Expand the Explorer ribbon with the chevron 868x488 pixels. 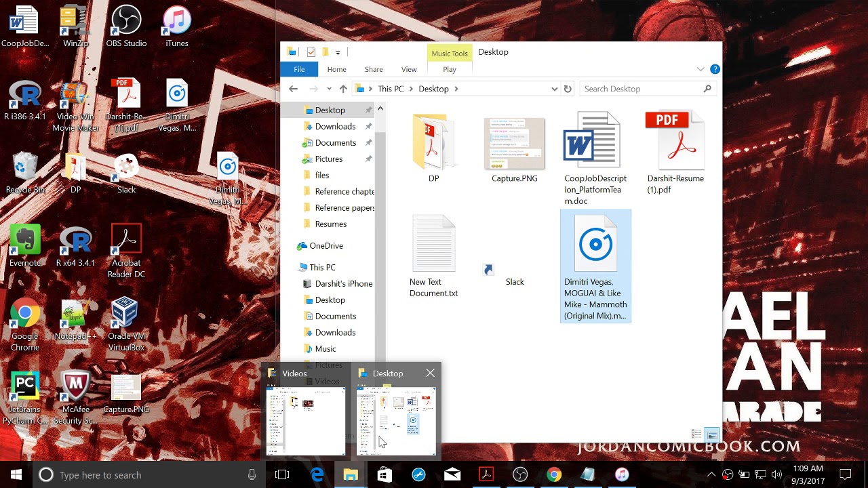point(701,69)
